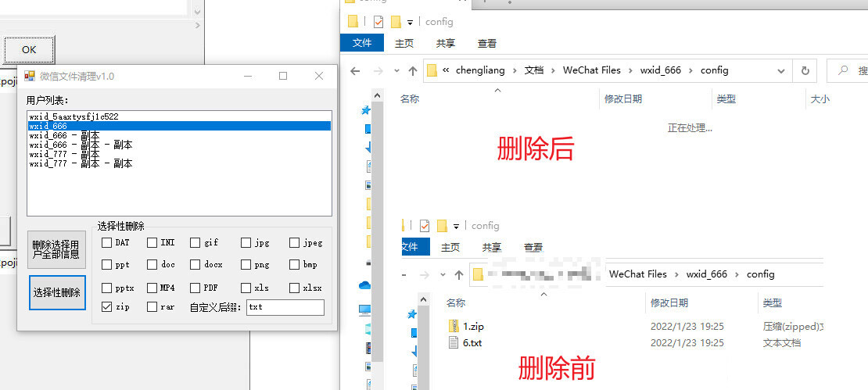
Task: Enable the xls checkbox
Action: (246, 288)
